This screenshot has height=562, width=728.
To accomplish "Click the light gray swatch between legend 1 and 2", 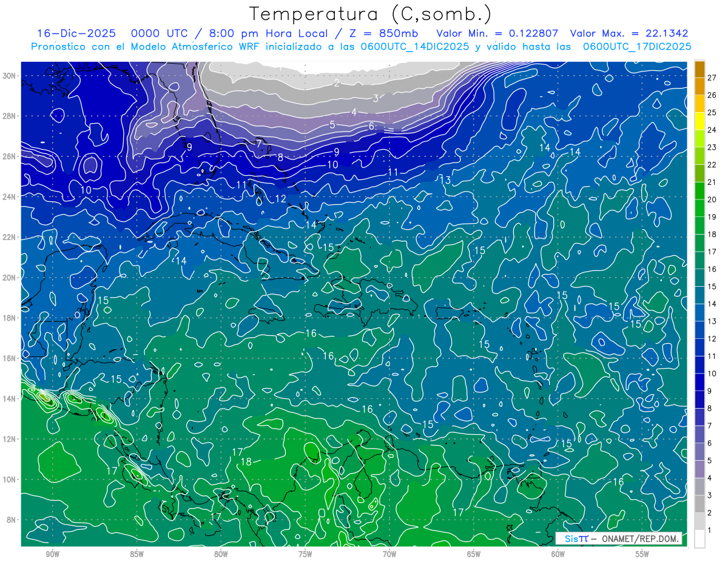I will 699,521.
